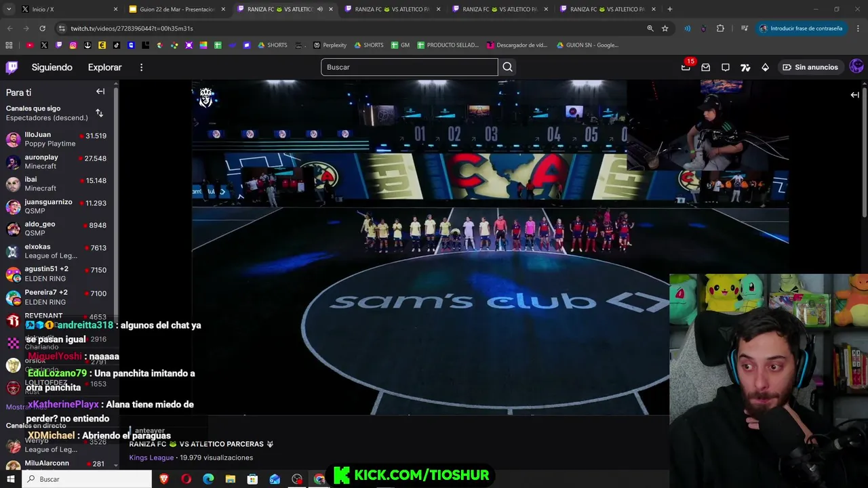868x488 pixels.
Task: View site information icon in address bar
Action: click(62, 28)
